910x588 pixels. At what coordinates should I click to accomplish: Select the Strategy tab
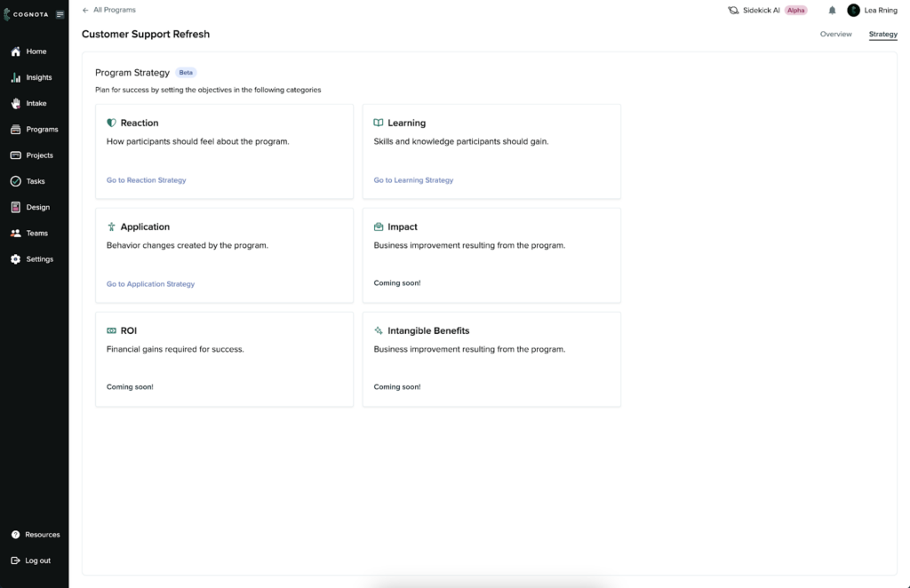point(882,35)
